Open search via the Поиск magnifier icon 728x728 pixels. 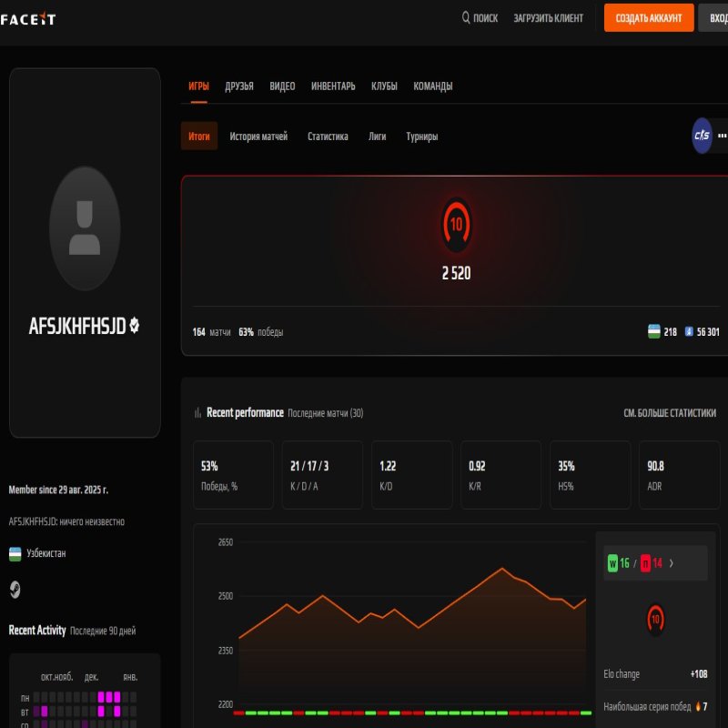[464, 17]
